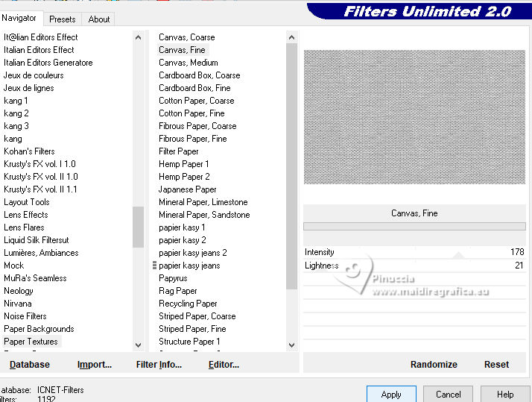The height and width of the screenshot is (402, 532).
Task: Choose Cardboard Box, Coarse filter
Action: coord(200,75)
